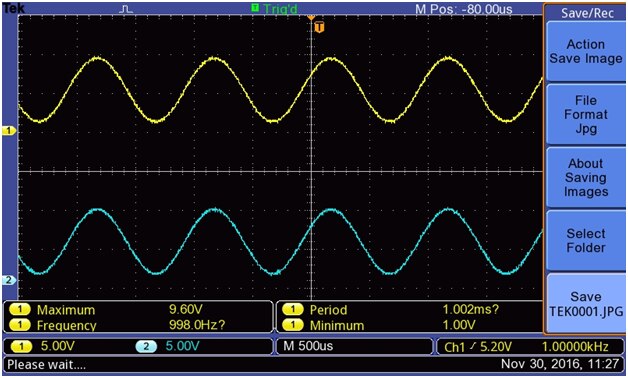The height and width of the screenshot is (378, 628).
Task: Click the Please wait.... status message
Action: (x=46, y=365)
